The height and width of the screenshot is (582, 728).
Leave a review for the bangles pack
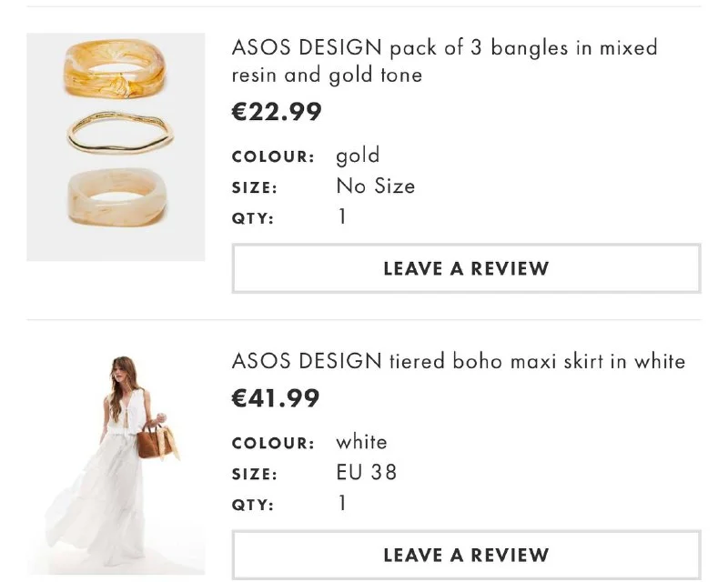pyautogui.click(x=466, y=268)
